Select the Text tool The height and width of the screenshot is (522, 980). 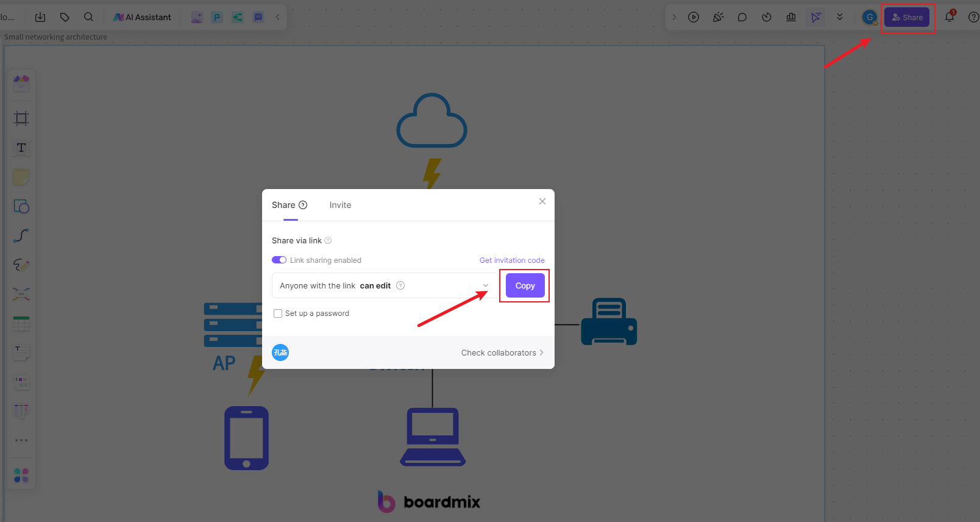tap(21, 148)
